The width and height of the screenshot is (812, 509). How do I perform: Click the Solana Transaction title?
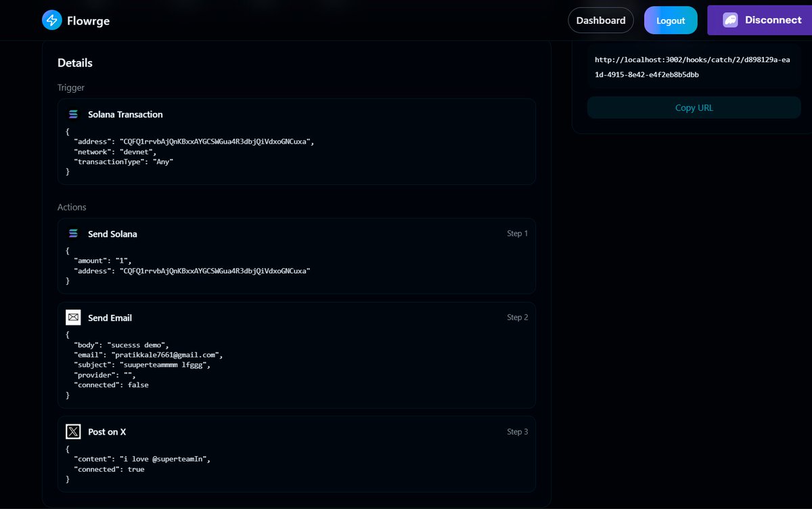pos(125,114)
